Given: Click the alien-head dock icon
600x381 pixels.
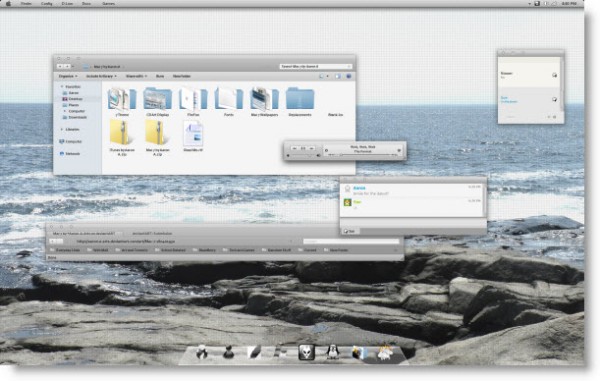Looking at the screenshot, I should (307, 352).
